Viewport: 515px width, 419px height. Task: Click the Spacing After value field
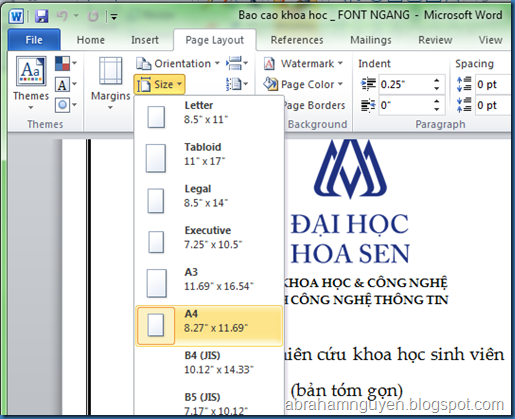[494, 105]
